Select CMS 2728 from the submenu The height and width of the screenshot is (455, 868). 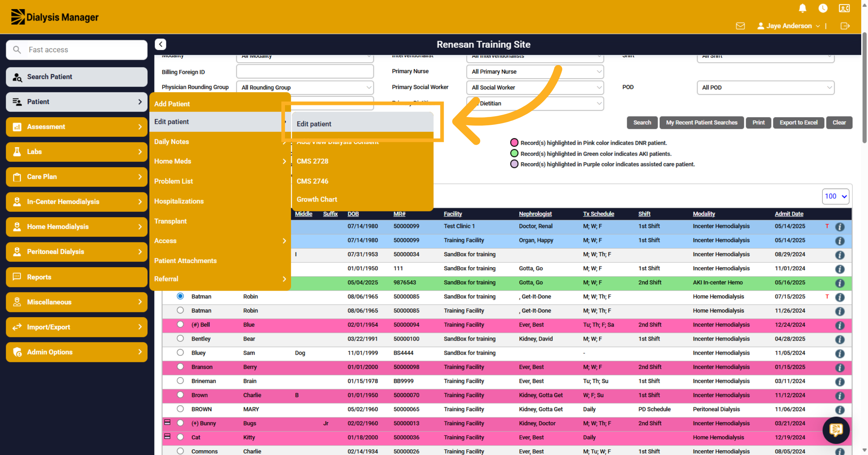pyautogui.click(x=362, y=161)
